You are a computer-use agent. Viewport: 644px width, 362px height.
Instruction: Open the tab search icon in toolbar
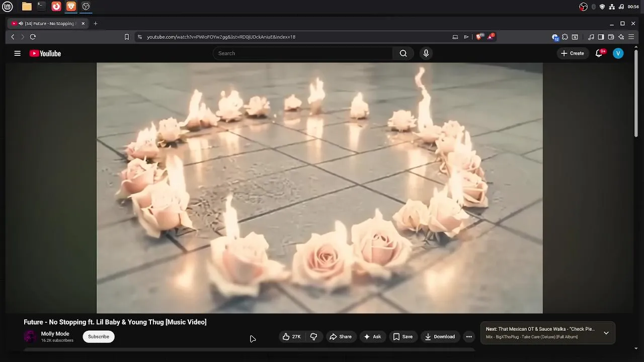575,37
